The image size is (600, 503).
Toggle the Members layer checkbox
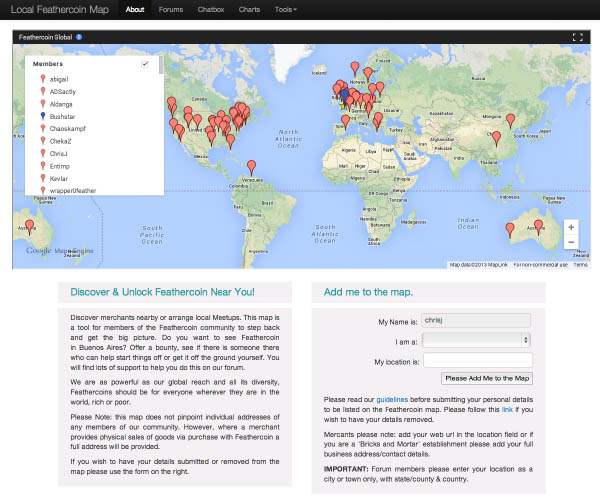click(x=145, y=64)
